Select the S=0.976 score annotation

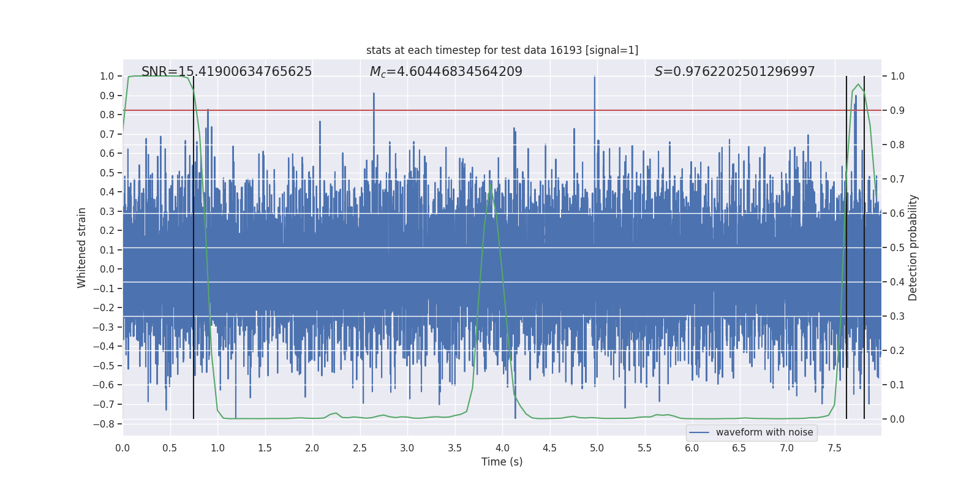click(x=734, y=72)
